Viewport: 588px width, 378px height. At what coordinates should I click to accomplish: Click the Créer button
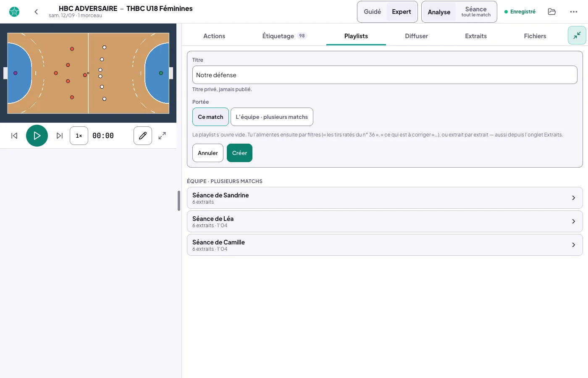(239, 153)
